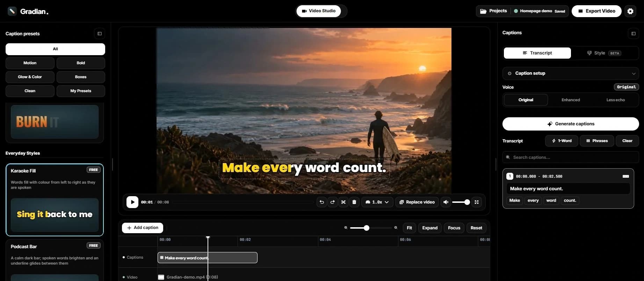Switch transcript to 1-Word mode

[x=562, y=141]
